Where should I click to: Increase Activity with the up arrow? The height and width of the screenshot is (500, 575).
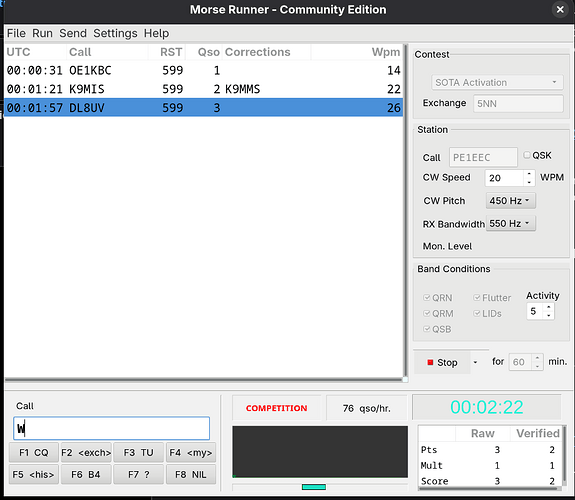pyautogui.click(x=549, y=307)
